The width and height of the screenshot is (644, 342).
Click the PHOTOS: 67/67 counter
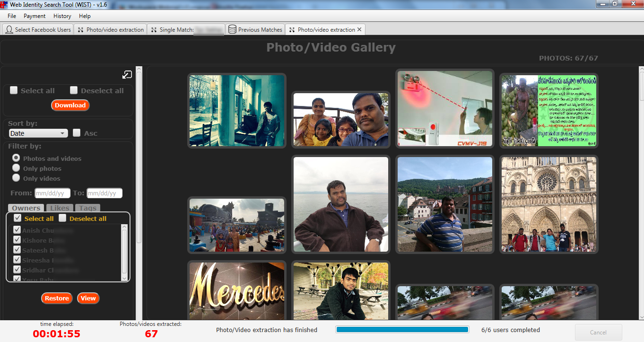pyautogui.click(x=568, y=58)
